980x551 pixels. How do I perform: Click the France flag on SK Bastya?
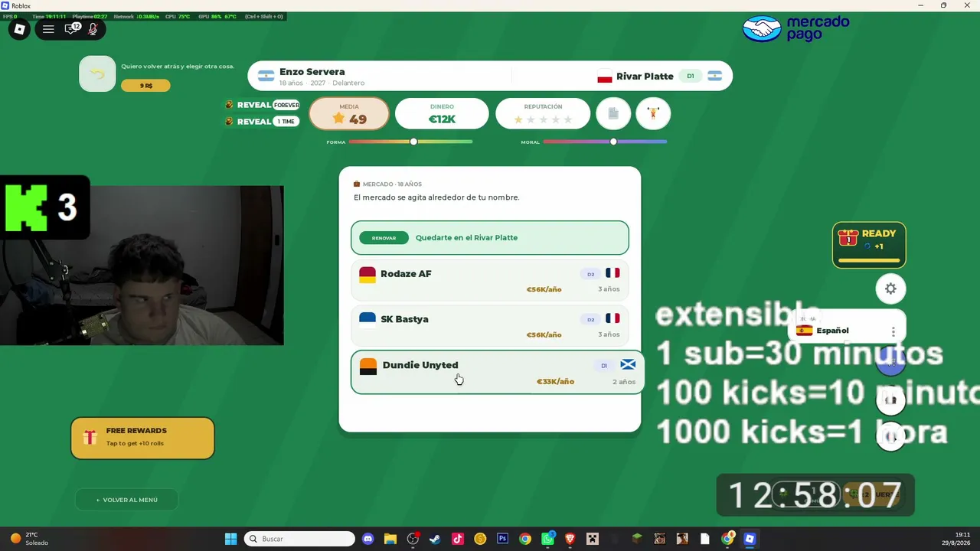(x=612, y=318)
